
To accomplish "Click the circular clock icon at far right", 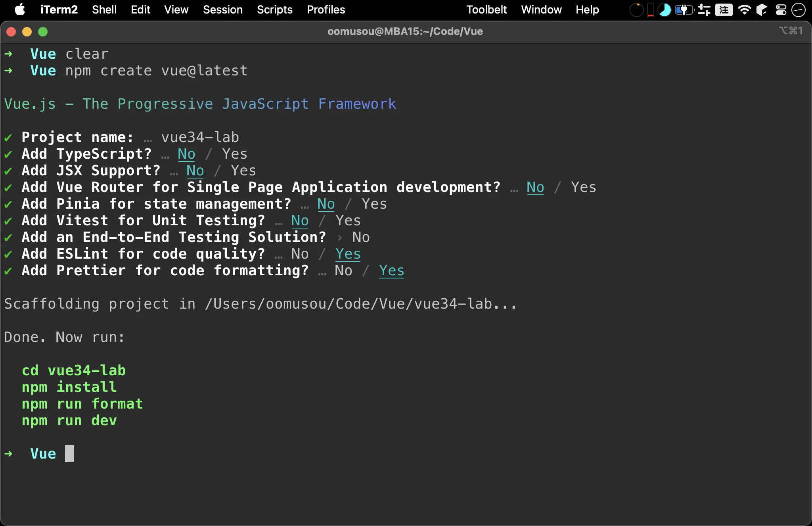I will coord(798,10).
